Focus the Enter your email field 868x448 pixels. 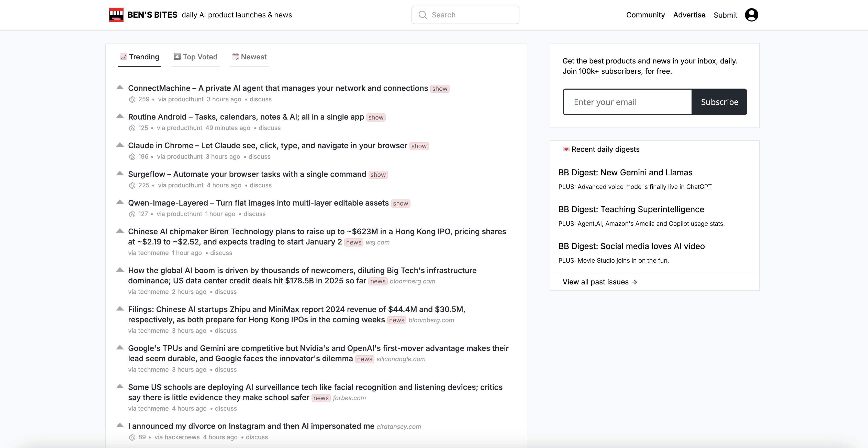(x=627, y=102)
